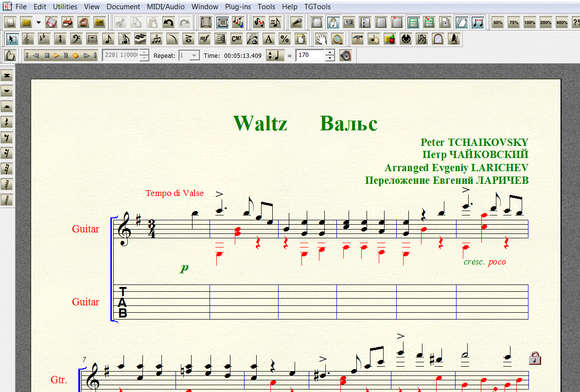The height and width of the screenshot is (392, 580).
Task: Open the Utilities menu
Action: point(65,7)
